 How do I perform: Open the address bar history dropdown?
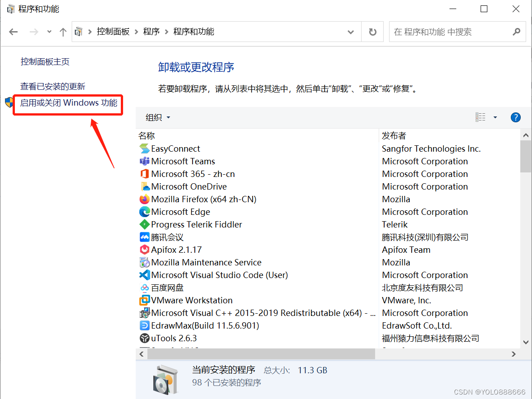pos(350,32)
